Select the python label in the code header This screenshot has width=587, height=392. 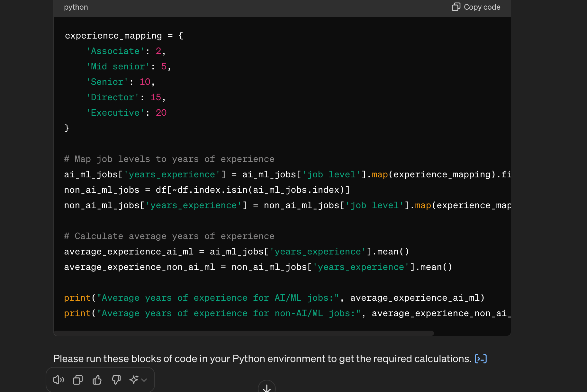click(76, 7)
